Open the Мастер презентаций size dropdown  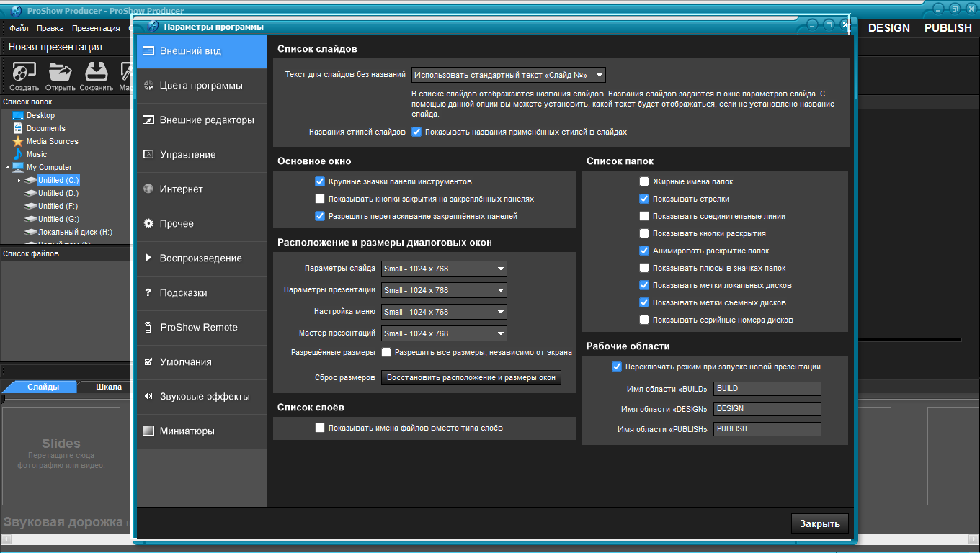[444, 333]
